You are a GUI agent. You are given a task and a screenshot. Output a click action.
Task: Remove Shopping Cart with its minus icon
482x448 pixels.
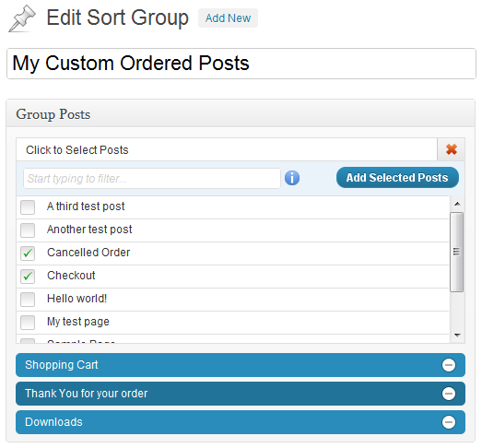point(449,365)
